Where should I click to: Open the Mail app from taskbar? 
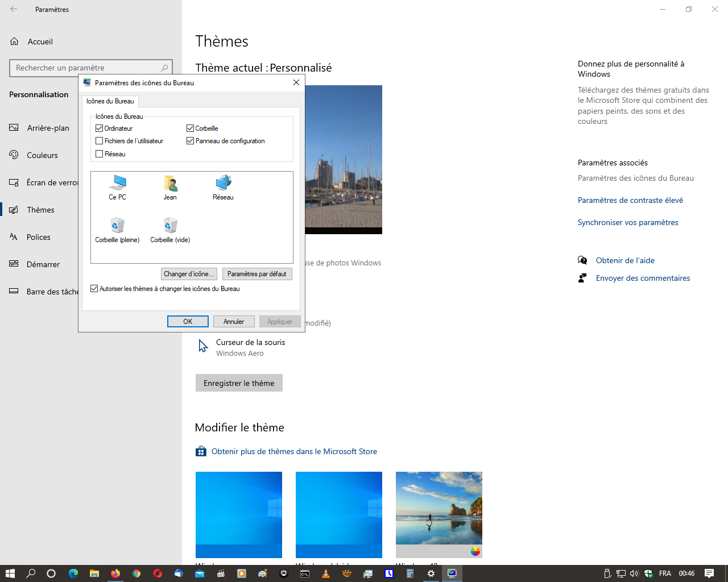point(200,573)
